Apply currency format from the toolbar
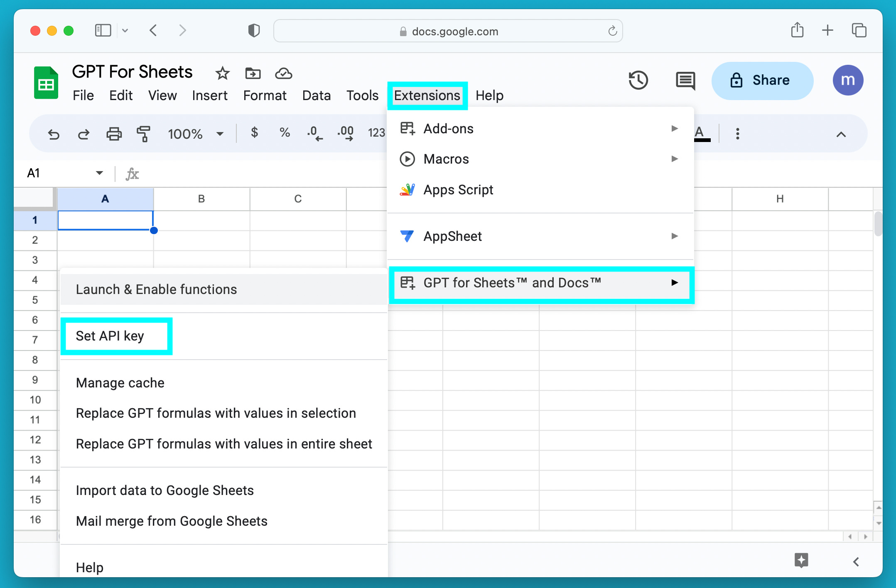Screen dimensions: 896x588 coord(254,133)
